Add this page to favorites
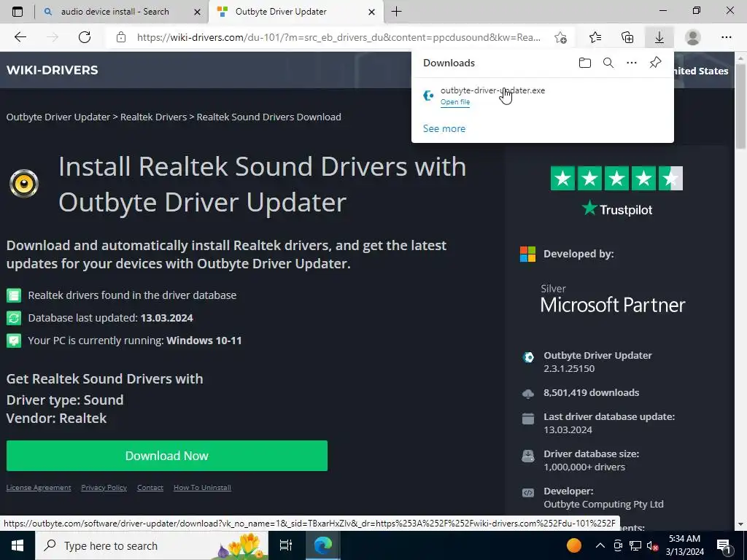Image resolution: width=747 pixels, height=560 pixels. pos(561,37)
